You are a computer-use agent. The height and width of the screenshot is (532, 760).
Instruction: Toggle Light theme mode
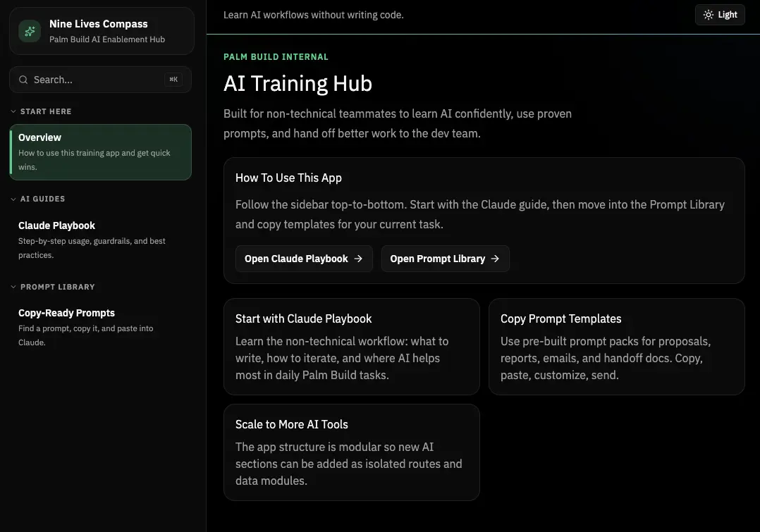click(720, 14)
